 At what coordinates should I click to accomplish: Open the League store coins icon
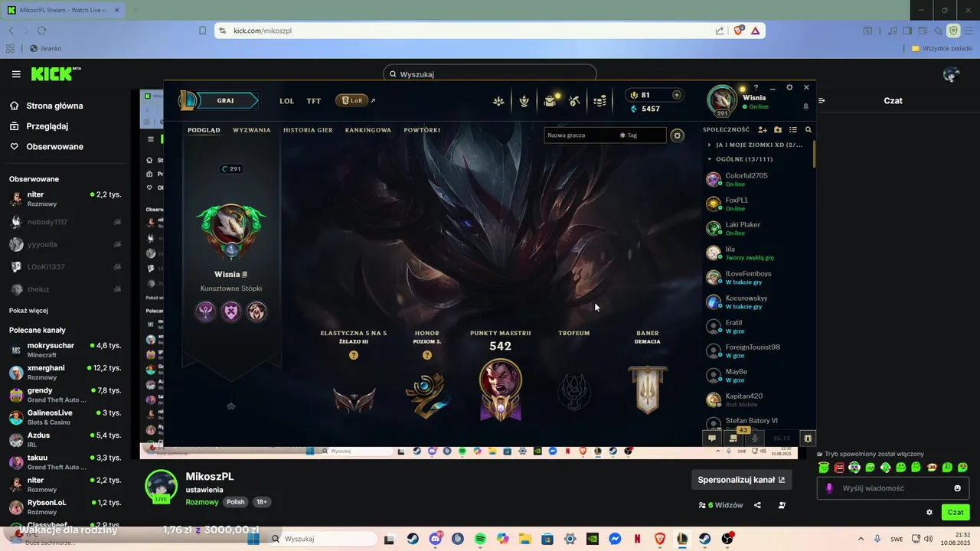(600, 101)
